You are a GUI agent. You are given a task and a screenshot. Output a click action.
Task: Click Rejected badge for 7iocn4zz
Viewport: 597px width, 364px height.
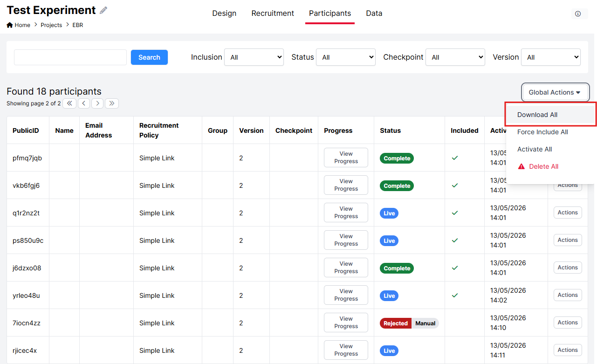coord(396,323)
